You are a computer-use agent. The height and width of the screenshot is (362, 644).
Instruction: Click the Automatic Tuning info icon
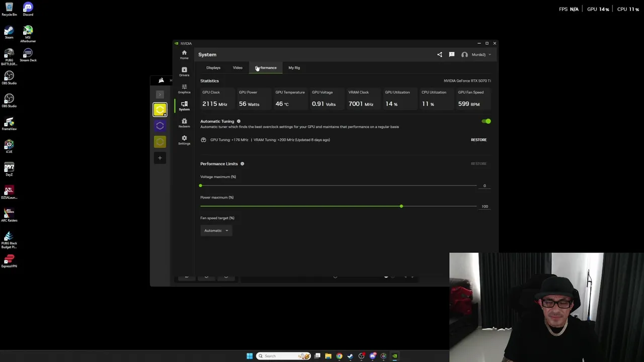click(x=238, y=121)
